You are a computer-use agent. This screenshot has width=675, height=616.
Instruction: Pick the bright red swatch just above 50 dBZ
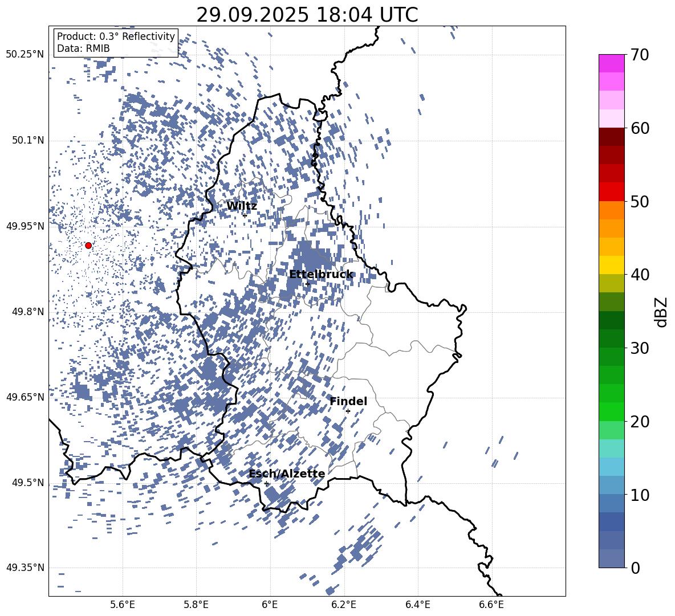(611, 192)
